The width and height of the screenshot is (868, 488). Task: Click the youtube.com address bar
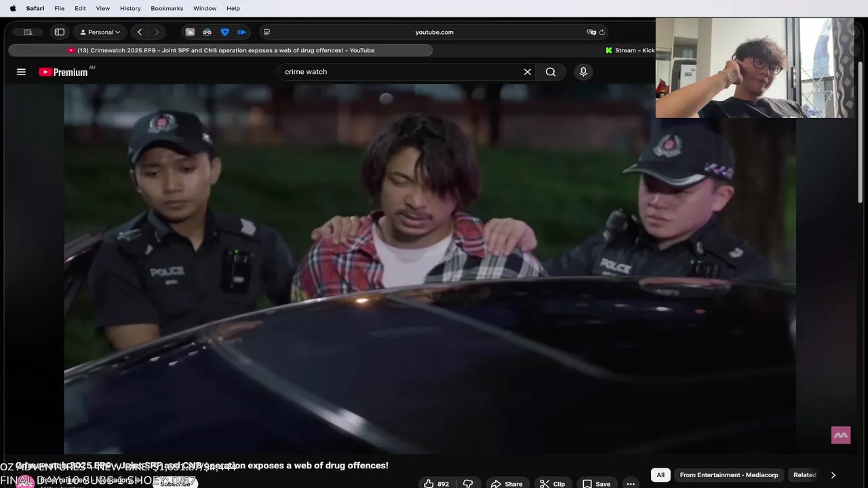[434, 32]
